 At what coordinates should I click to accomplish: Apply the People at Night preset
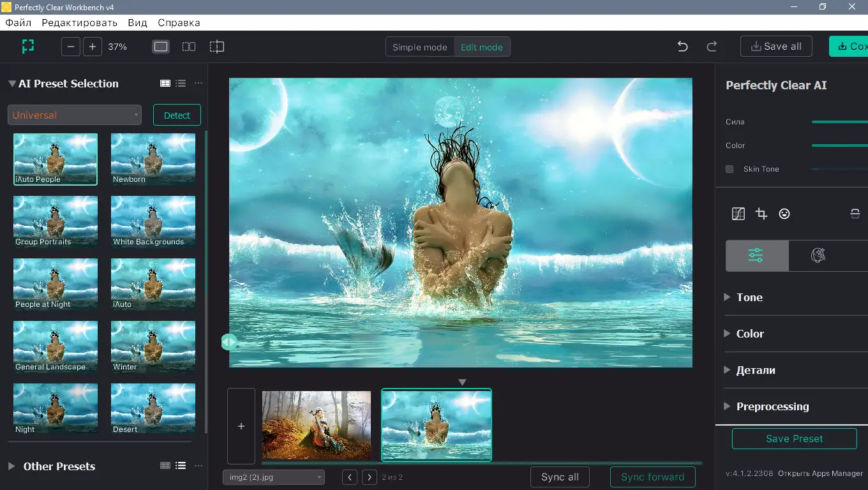click(x=56, y=284)
